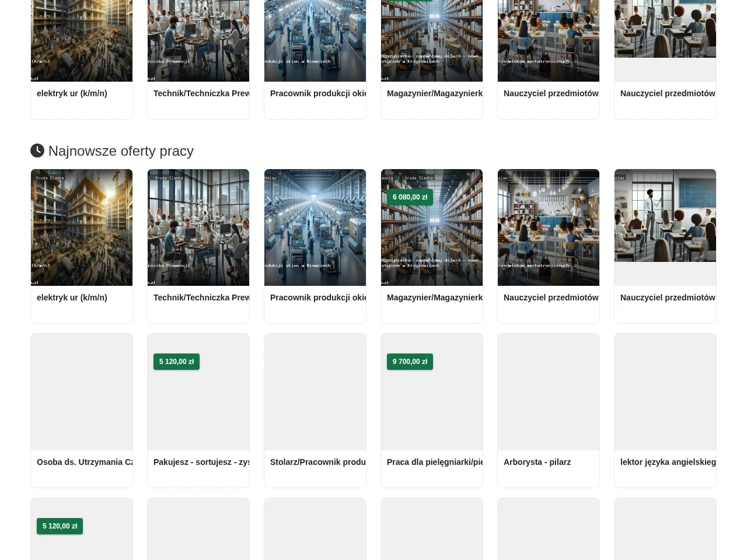
Task: Open Technik/Techniczka office thumbnail in topmost row
Action: (x=198, y=41)
